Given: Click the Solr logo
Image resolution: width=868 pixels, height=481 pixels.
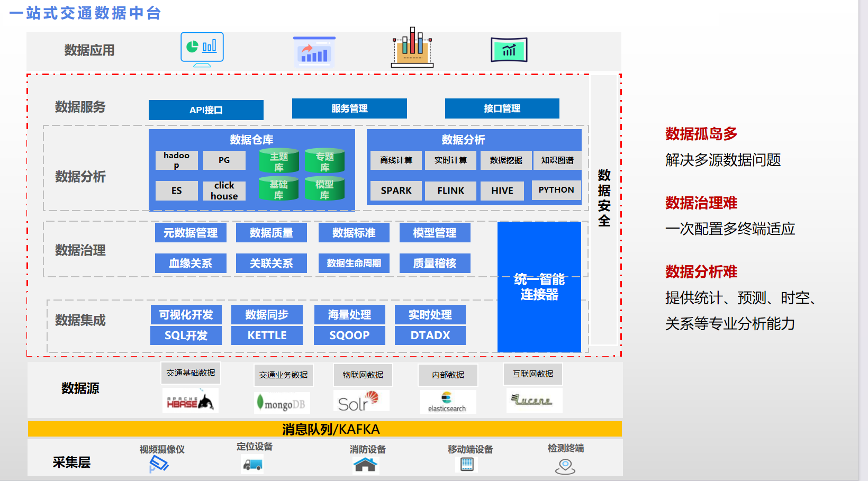Looking at the screenshot, I should tap(361, 401).
